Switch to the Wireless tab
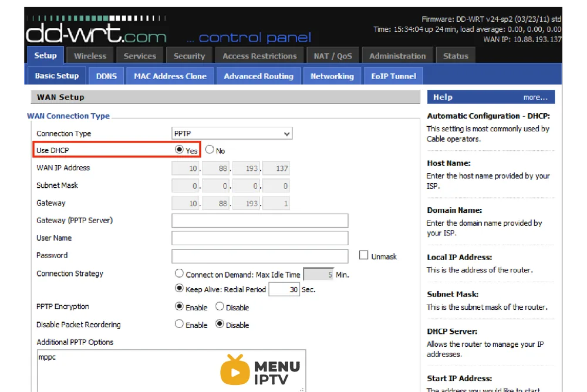Screen dimensions: 587x392 [90, 56]
